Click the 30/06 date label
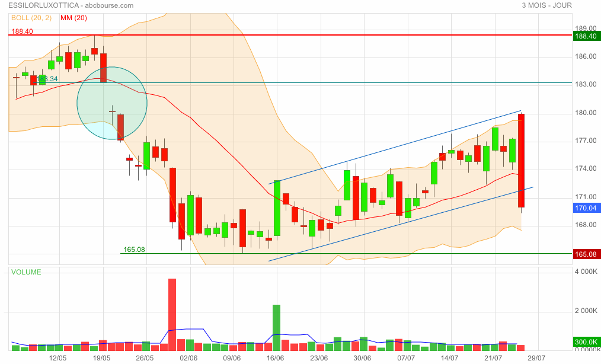 (362, 358)
